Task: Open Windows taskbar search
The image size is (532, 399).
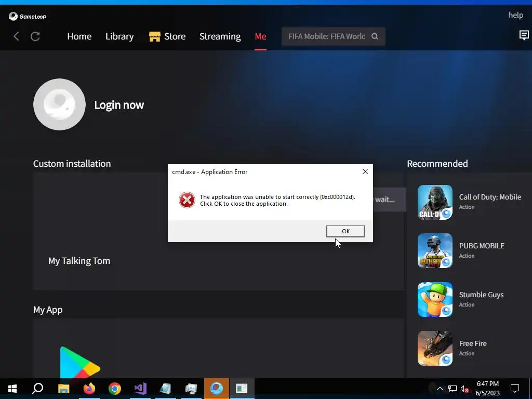Action: pyautogui.click(x=37, y=389)
